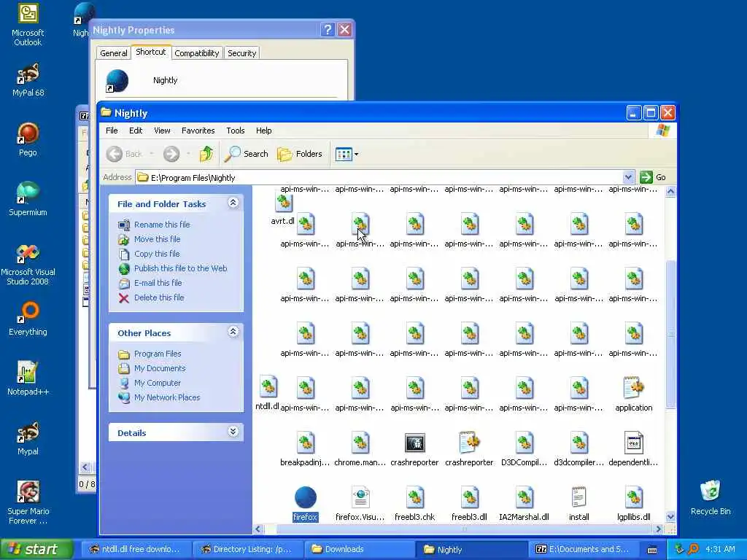The height and width of the screenshot is (560, 747).
Task: Open the View menu
Action: pyautogui.click(x=162, y=131)
